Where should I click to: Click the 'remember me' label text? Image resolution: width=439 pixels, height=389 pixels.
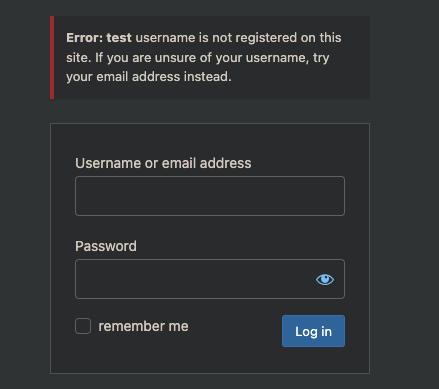pos(143,326)
